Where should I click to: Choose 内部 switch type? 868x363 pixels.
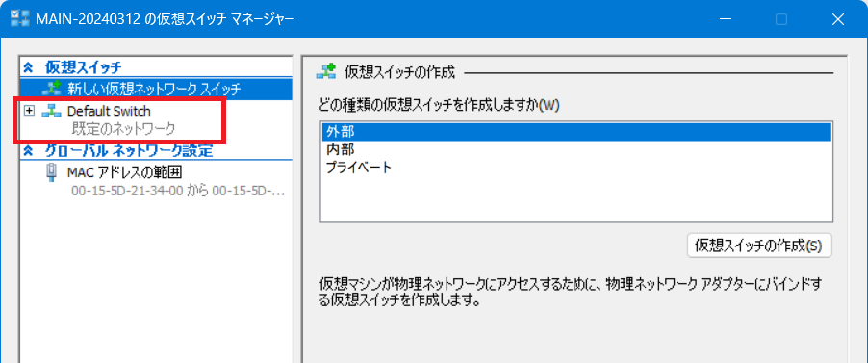(x=575, y=149)
